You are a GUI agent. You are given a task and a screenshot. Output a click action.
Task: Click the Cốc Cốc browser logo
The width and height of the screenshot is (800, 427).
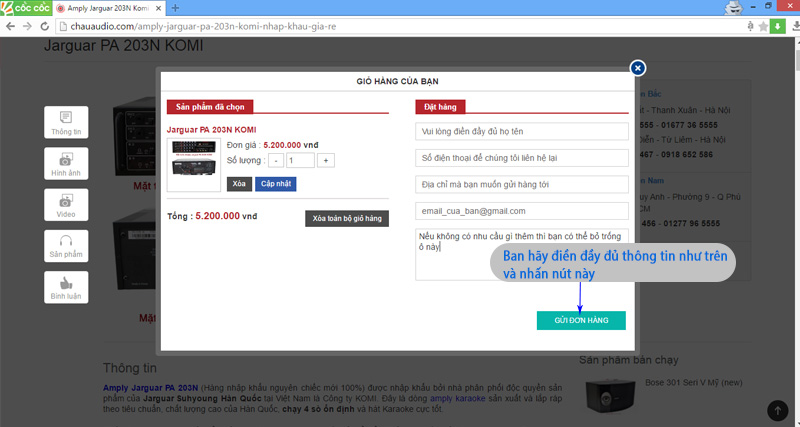point(26,8)
